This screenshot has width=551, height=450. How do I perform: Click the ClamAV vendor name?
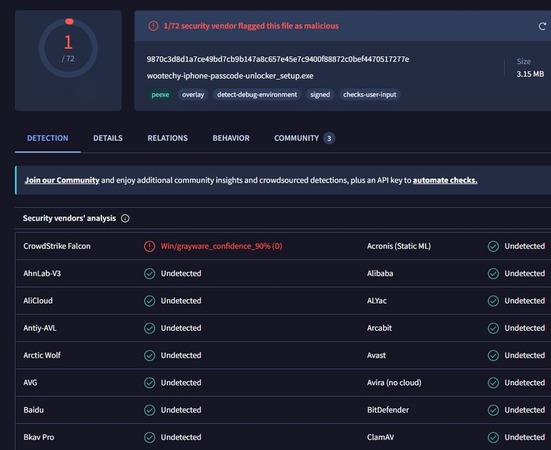[x=380, y=437]
